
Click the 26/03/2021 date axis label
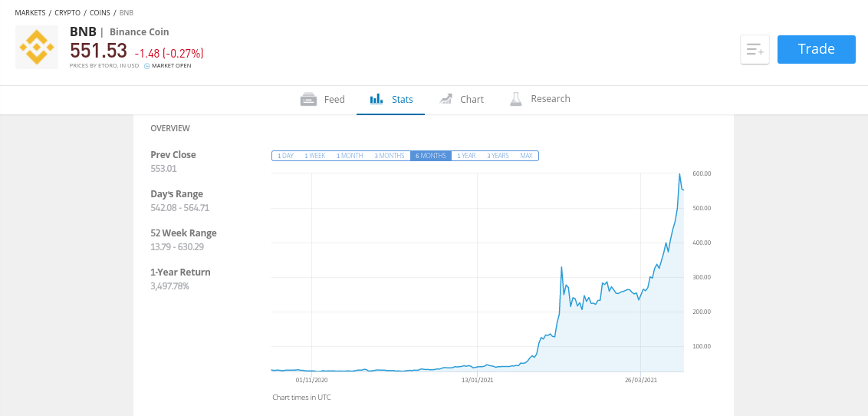(x=641, y=380)
